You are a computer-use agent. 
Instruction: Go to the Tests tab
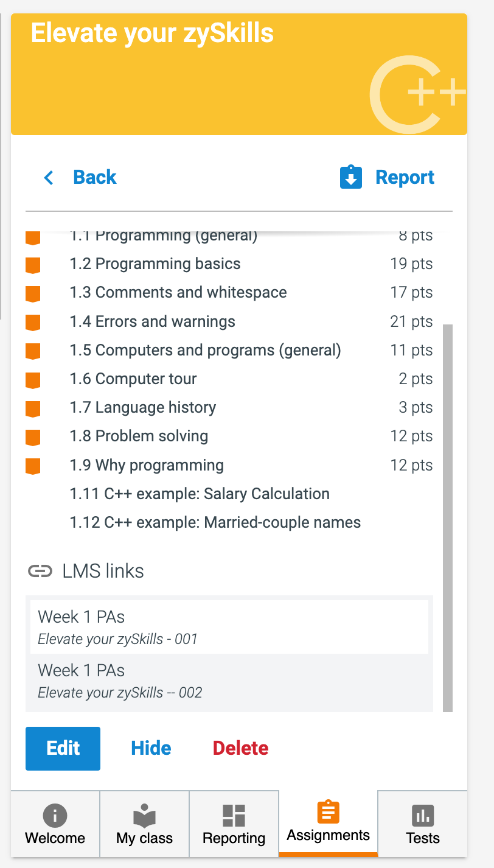pyautogui.click(x=423, y=824)
